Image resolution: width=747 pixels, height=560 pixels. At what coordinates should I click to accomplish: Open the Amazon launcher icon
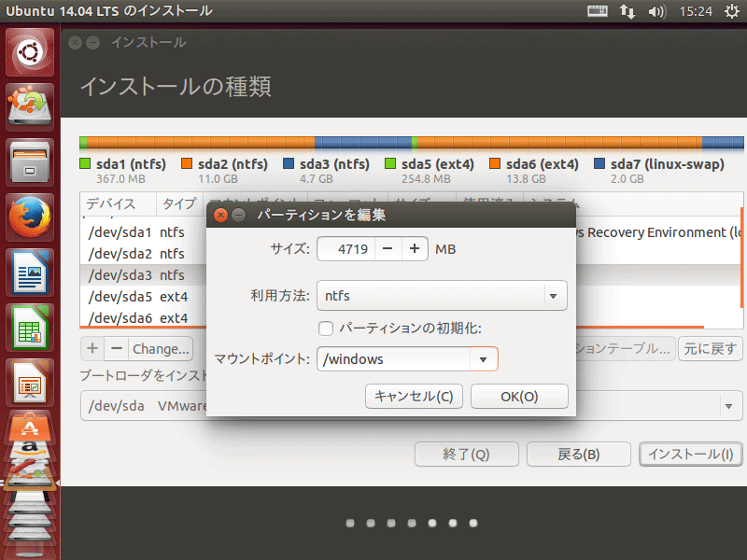tap(30, 448)
